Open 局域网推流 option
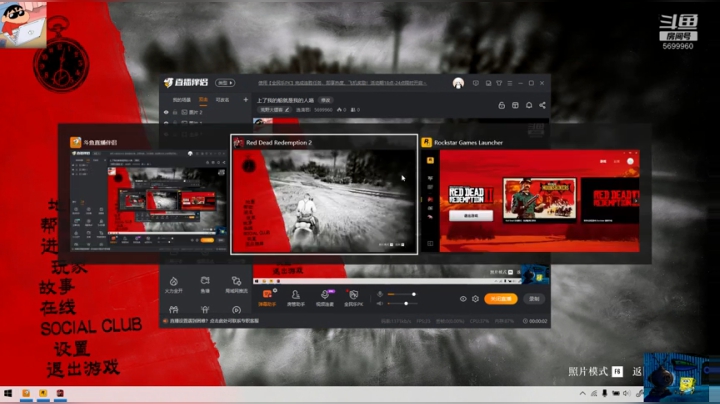The height and width of the screenshot is (404, 720). (236, 285)
